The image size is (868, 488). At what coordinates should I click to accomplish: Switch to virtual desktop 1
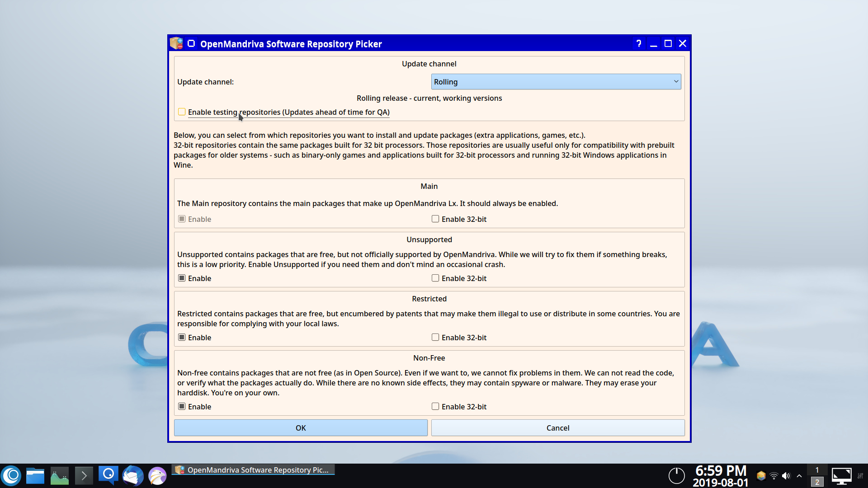817,470
